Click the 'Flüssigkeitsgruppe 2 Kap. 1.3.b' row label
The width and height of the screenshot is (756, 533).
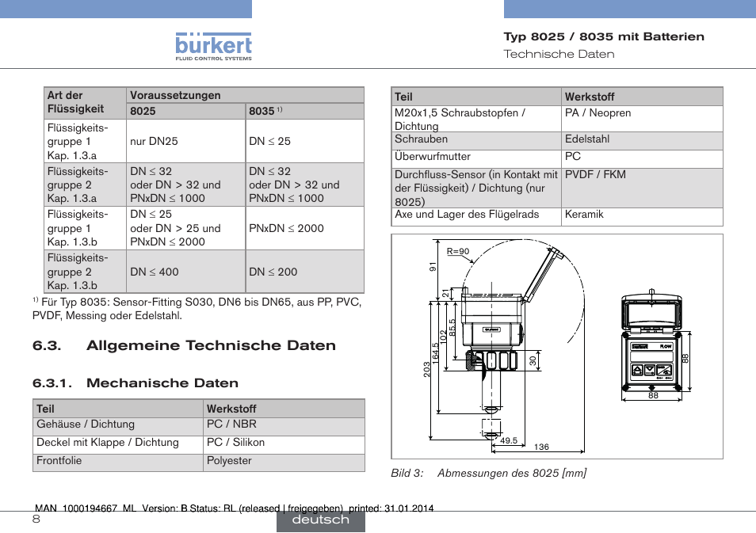click(85, 272)
